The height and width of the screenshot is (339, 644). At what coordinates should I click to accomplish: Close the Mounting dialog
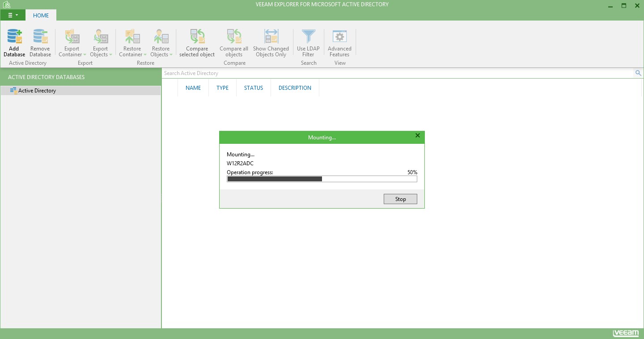point(418,135)
